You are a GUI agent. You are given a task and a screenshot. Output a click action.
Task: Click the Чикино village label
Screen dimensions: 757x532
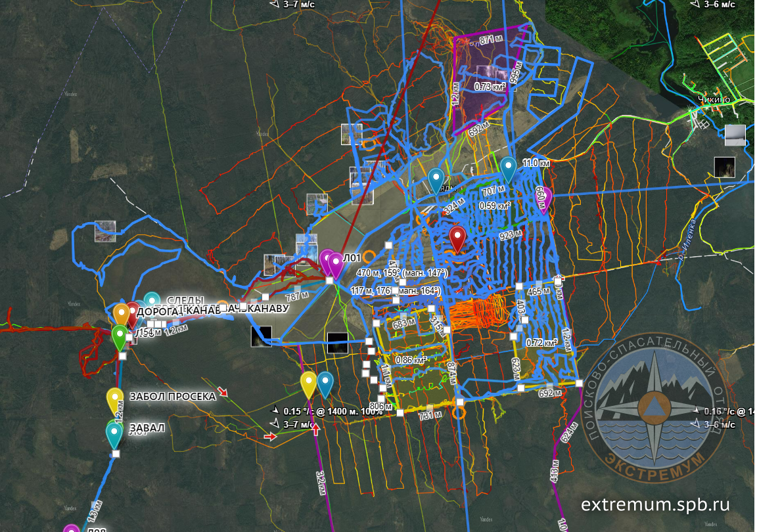point(715,100)
